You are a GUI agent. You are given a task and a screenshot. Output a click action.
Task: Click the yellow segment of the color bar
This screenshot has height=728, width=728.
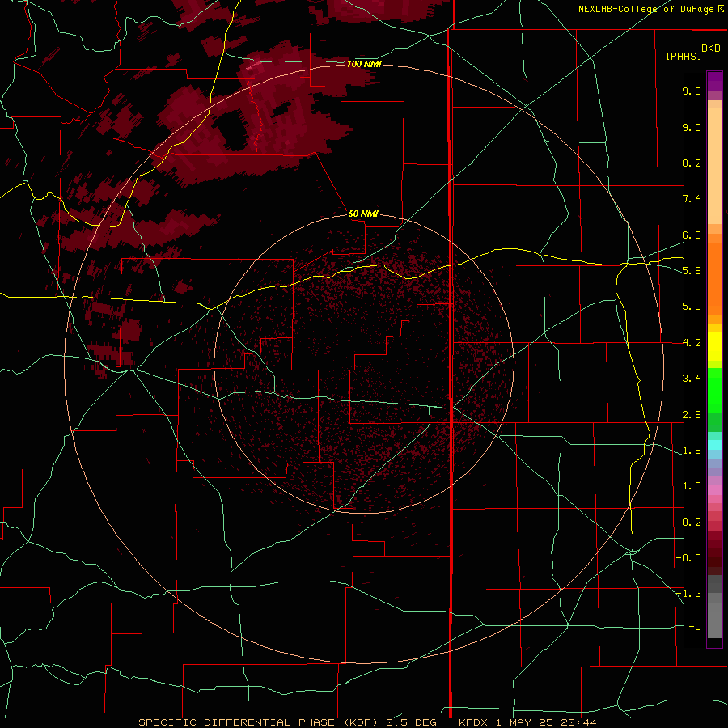tap(714, 346)
